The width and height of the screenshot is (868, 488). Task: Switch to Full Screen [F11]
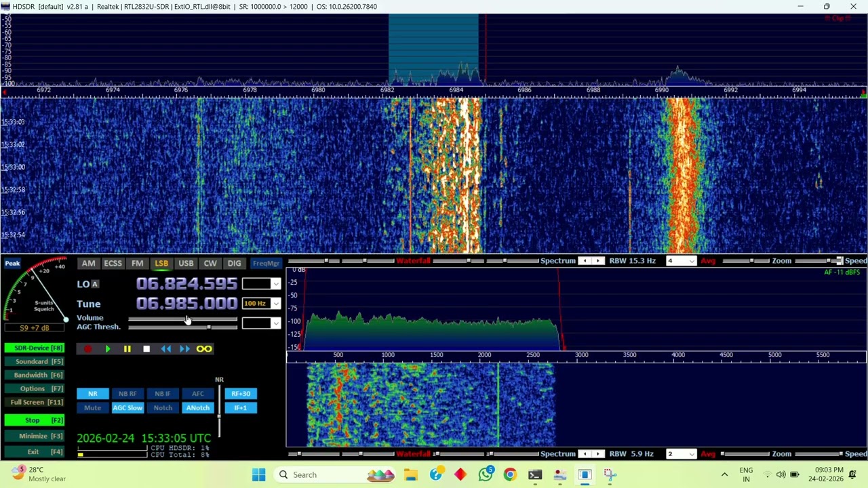click(35, 402)
